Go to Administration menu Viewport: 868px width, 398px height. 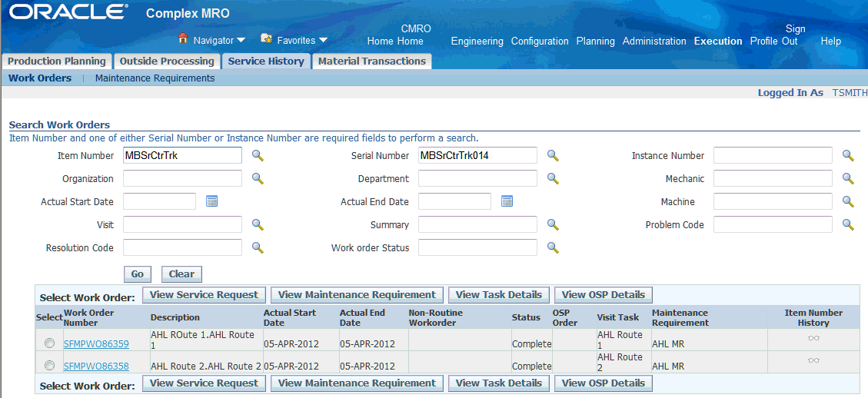tap(654, 41)
